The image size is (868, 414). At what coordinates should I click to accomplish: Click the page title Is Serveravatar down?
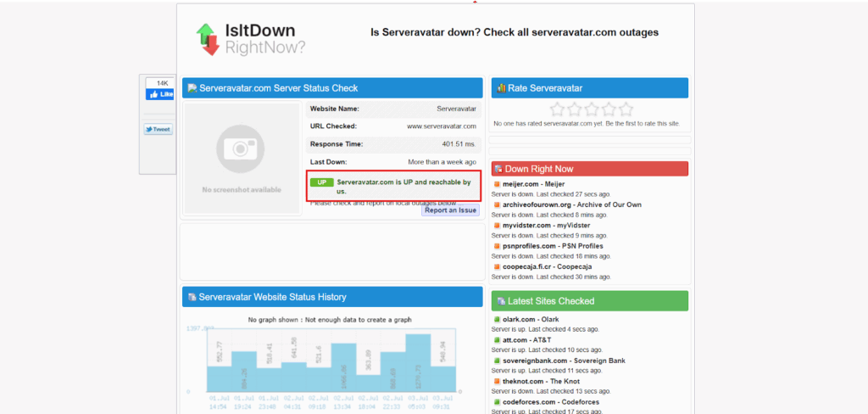[x=515, y=32]
